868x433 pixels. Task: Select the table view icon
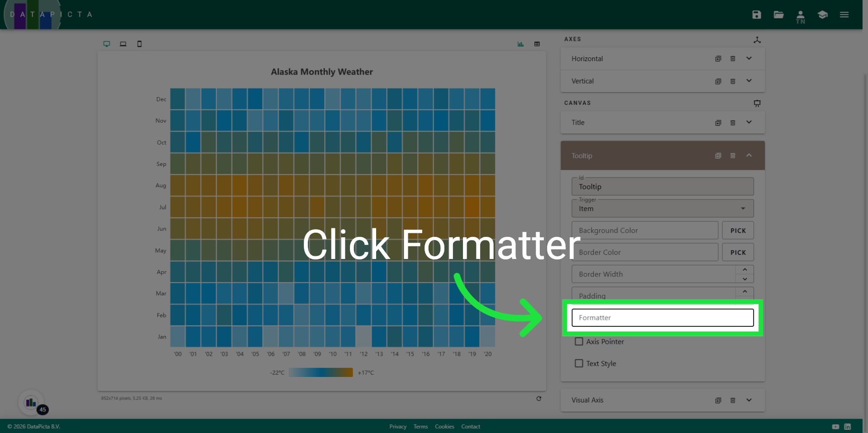(537, 44)
